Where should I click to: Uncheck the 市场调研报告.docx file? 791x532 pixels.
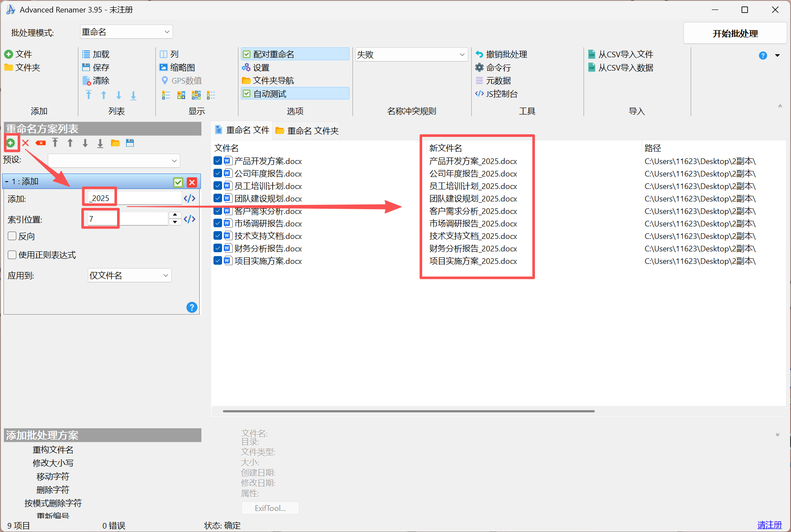tap(218, 223)
